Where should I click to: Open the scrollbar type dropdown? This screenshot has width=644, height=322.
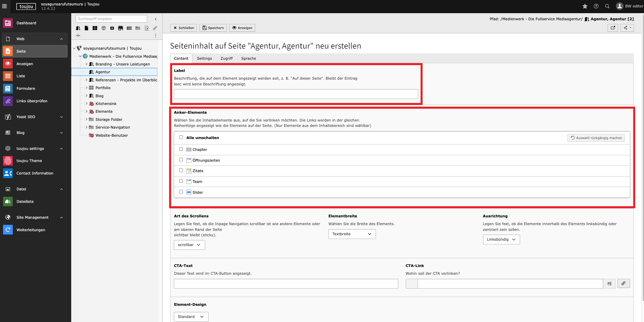pos(189,245)
